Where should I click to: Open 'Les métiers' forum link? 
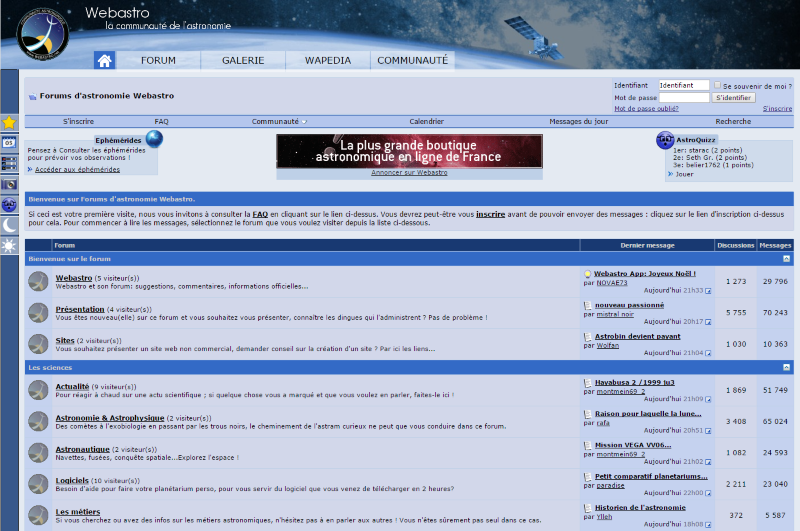(78, 512)
